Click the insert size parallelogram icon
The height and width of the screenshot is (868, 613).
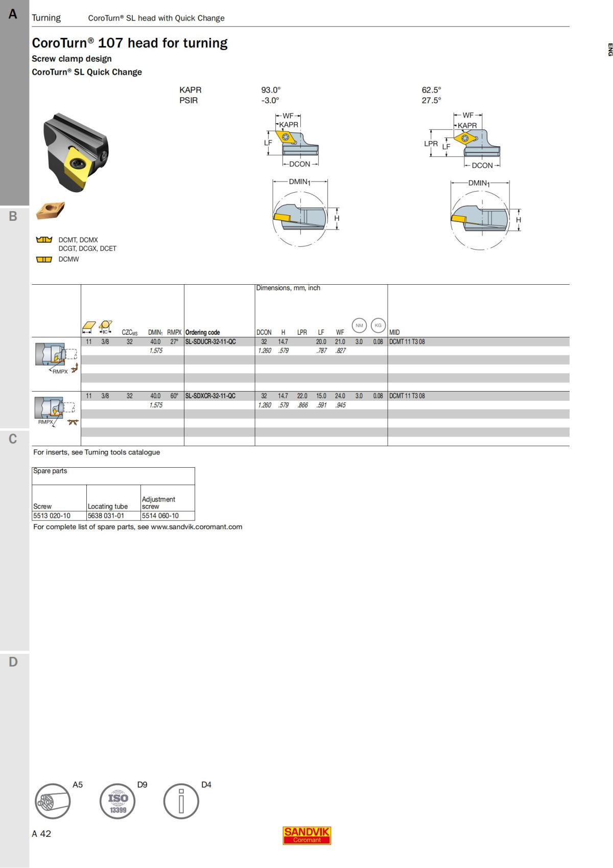pos(89,327)
